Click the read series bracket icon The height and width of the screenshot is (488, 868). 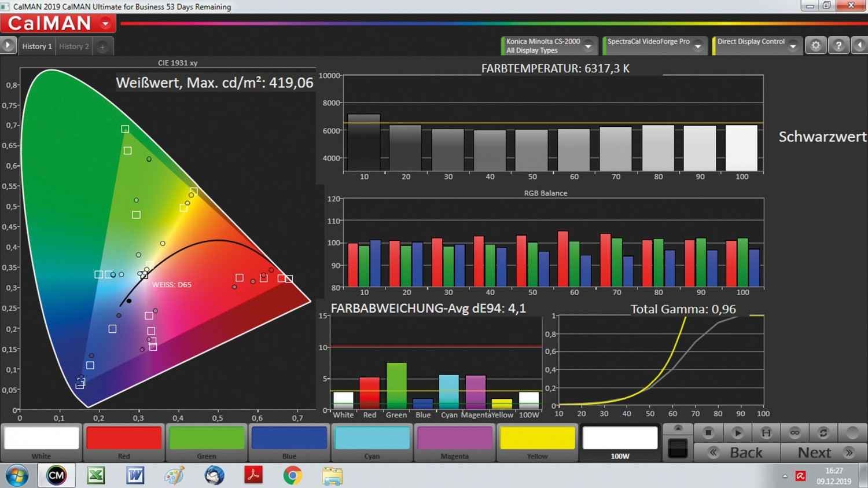(x=766, y=432)
